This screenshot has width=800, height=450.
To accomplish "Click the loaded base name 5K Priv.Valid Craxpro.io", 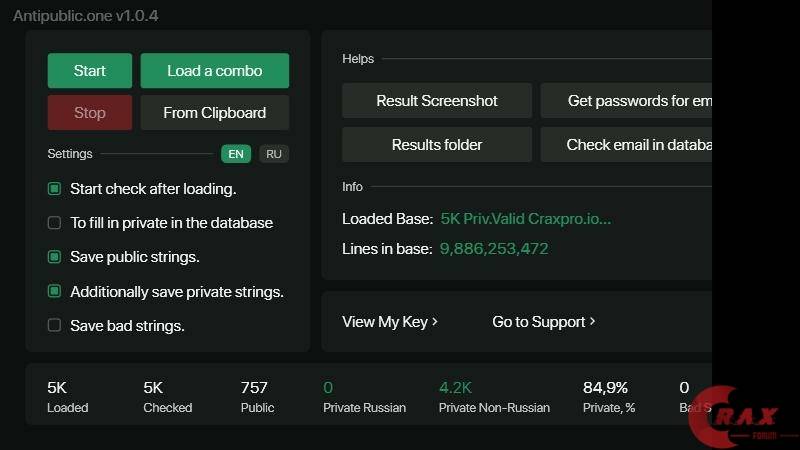I will tap(526, 219).
